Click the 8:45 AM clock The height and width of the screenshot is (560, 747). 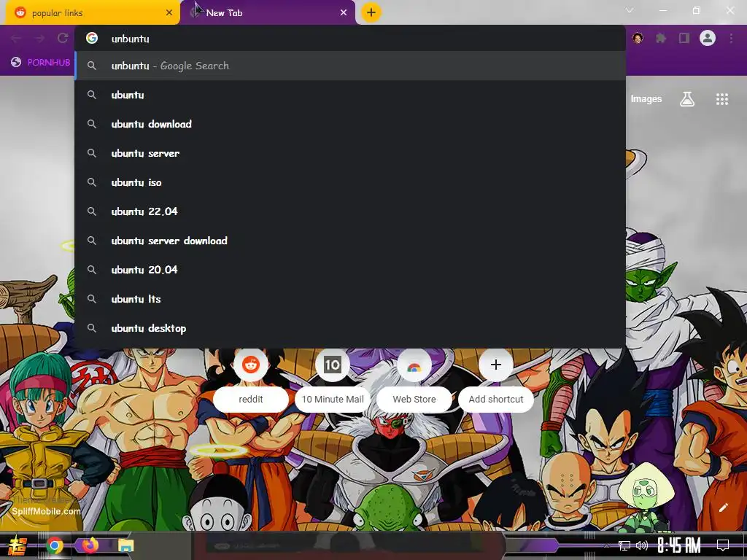pyautogui.click(x=679, y=545)
